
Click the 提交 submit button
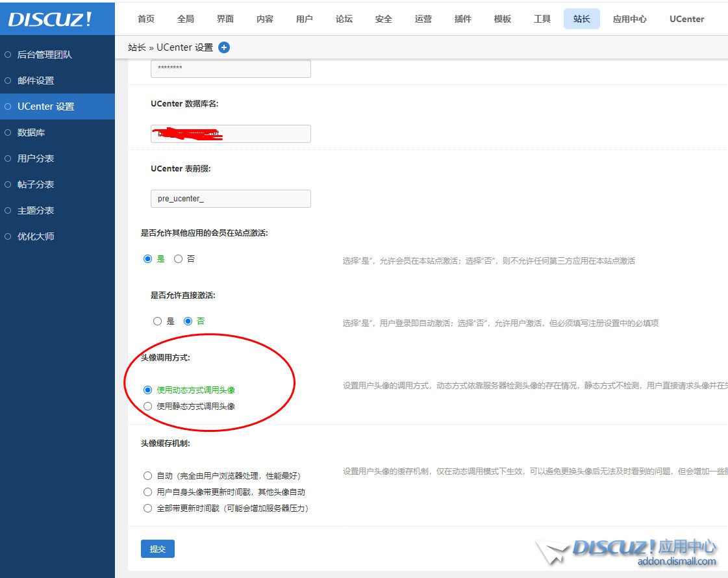click(158, 549)
